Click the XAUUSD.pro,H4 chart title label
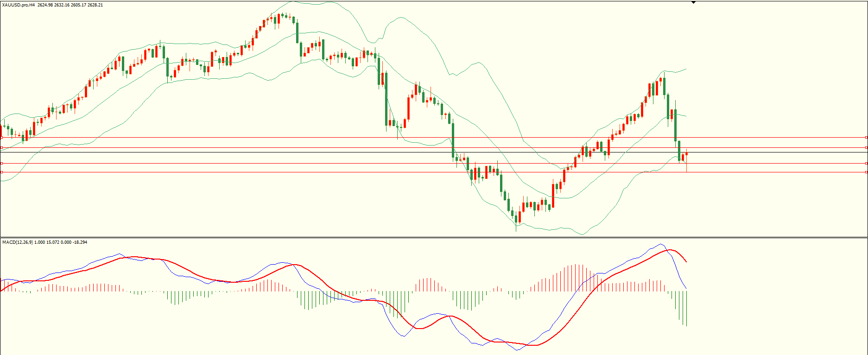This screenshot has height=355, width=868. tap(19, 5)
